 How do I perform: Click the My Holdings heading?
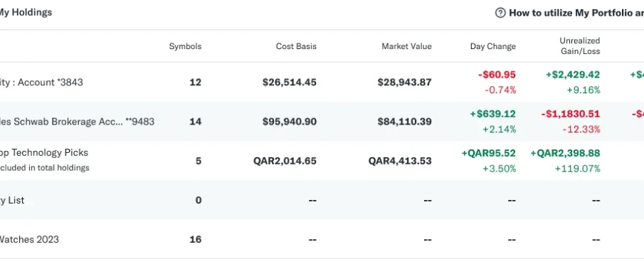click(x=26, y=12)
